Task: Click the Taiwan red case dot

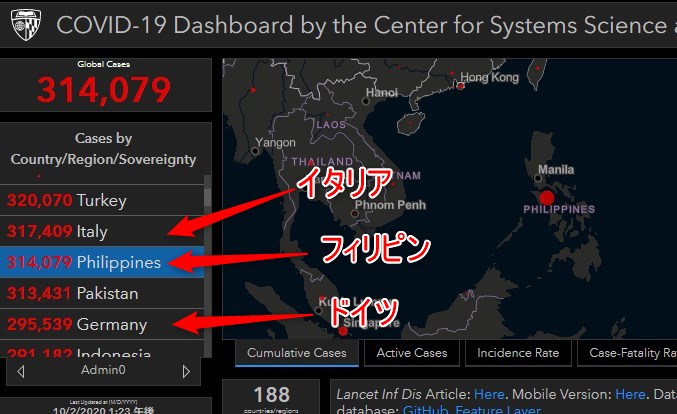Action: coord(538,68)
